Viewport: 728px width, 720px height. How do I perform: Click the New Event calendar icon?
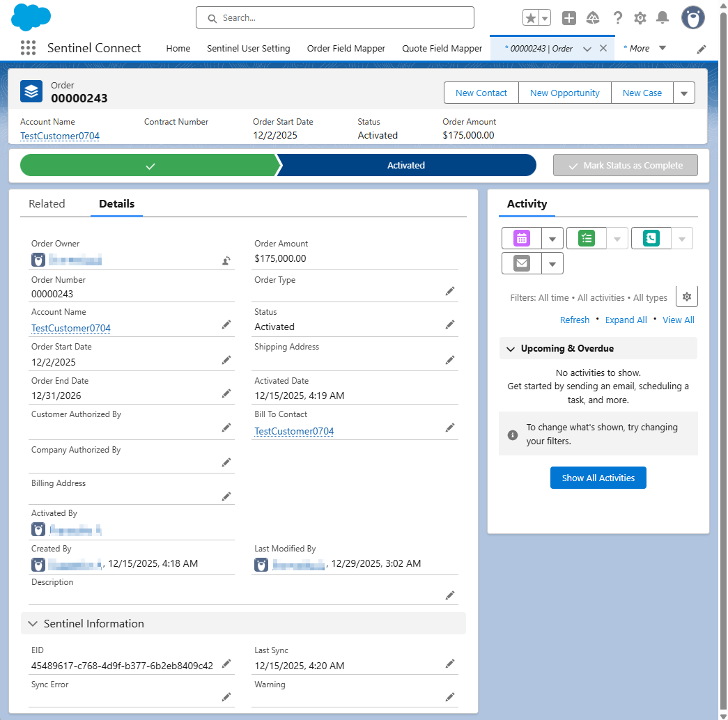point(522,238)
